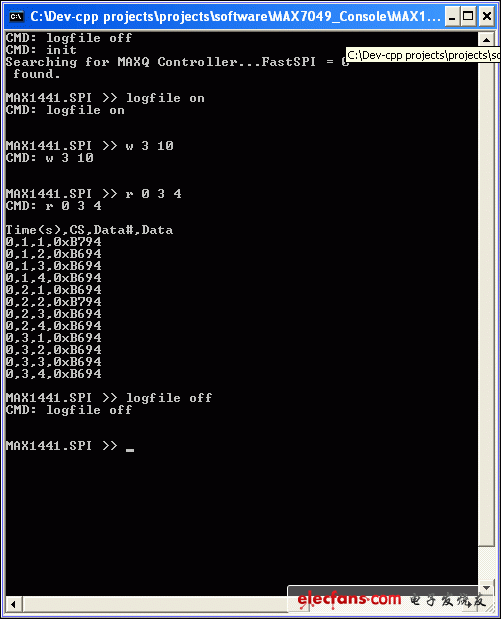This screenshot has height=619, width=501.
Task: Click the vertical scrollbar down arrow
Action: click(486, 588)
